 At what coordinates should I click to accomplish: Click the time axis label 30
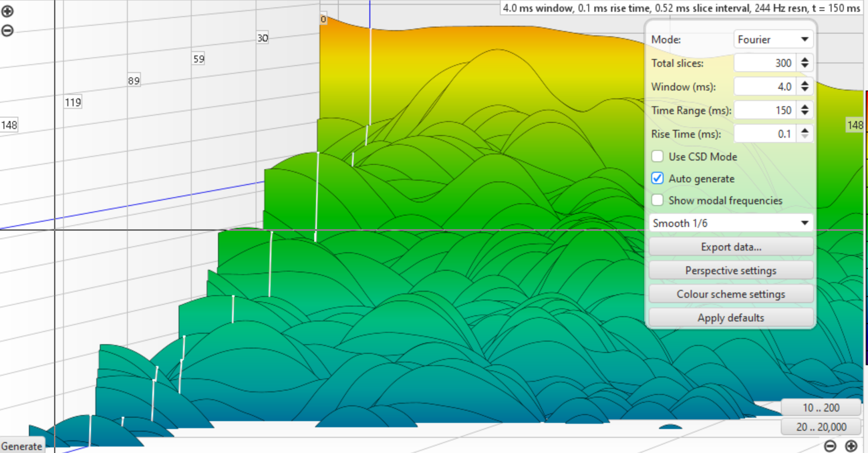(x=263, y=38)
